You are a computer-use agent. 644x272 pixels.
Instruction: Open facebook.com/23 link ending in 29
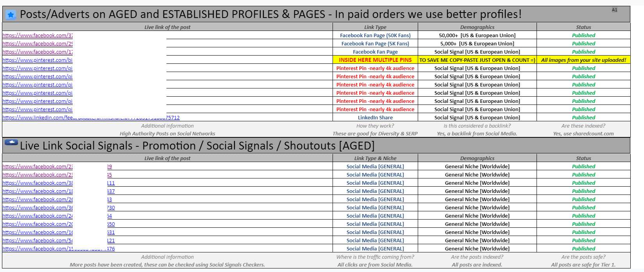click(57, 166)
